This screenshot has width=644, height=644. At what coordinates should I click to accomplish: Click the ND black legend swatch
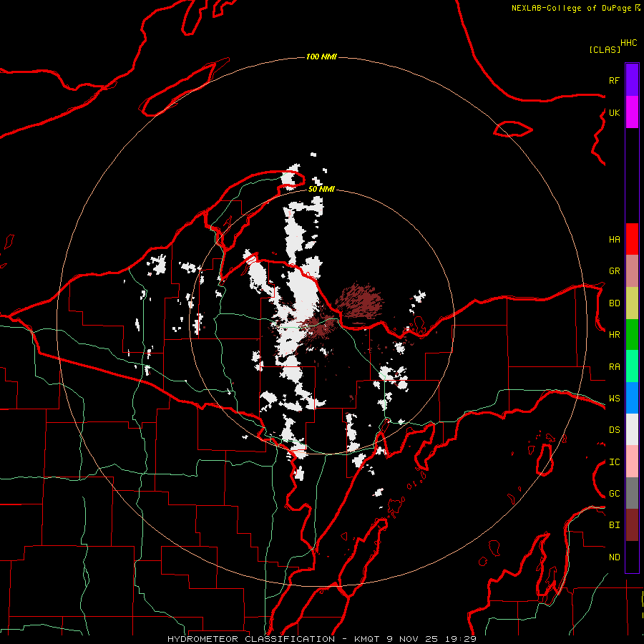[x=632, y=557]
